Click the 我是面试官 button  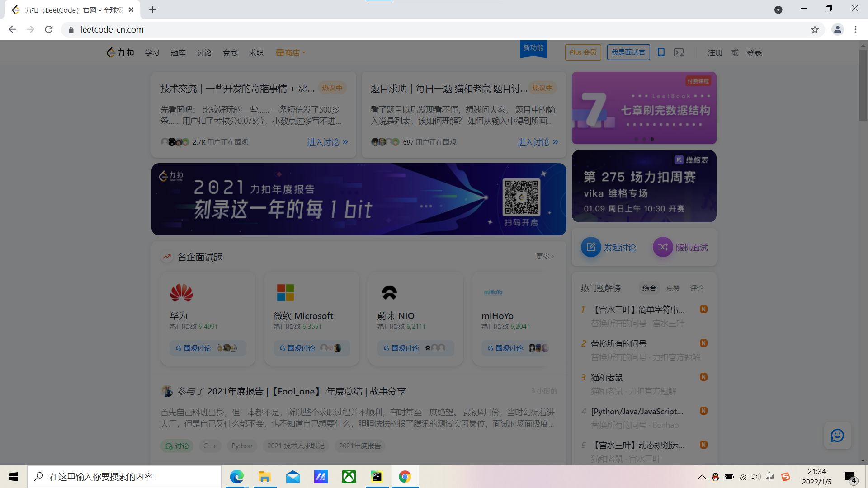coord(628,52)
